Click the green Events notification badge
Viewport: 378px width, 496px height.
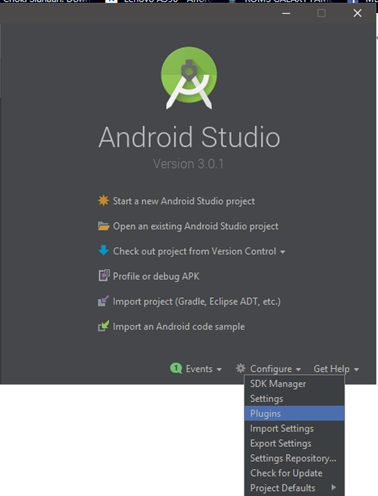176,368
